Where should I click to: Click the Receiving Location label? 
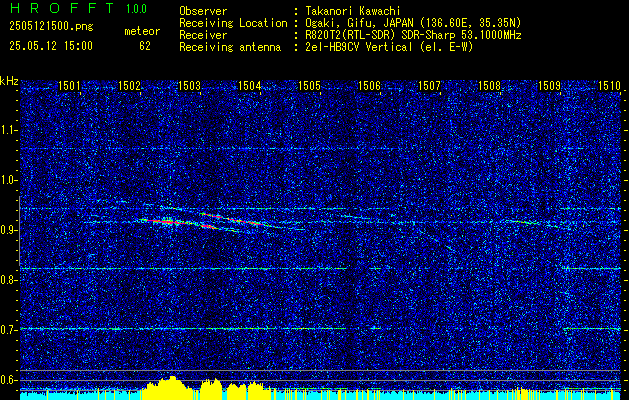pyautogui.click(x=233, y=23)
